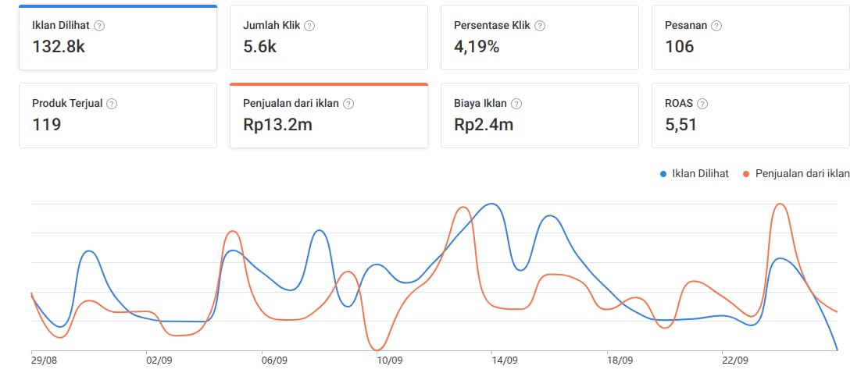Screen dimensions: 868x373
Task: Click question mark beside Biaya Iklan
Action: (516, 103)
